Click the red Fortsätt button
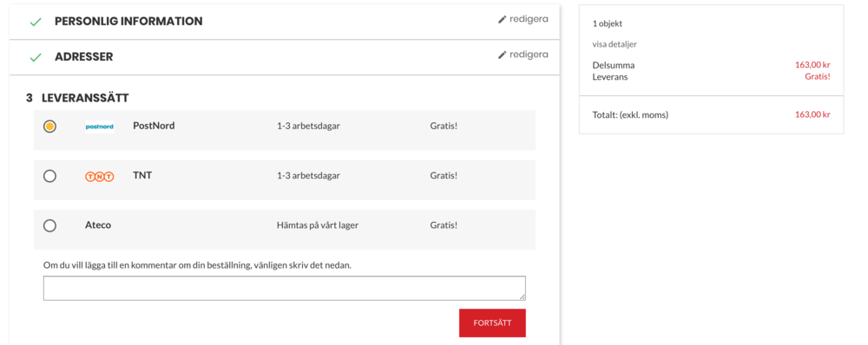Screen dimensions: 868x345 click(x=492, y=322)
